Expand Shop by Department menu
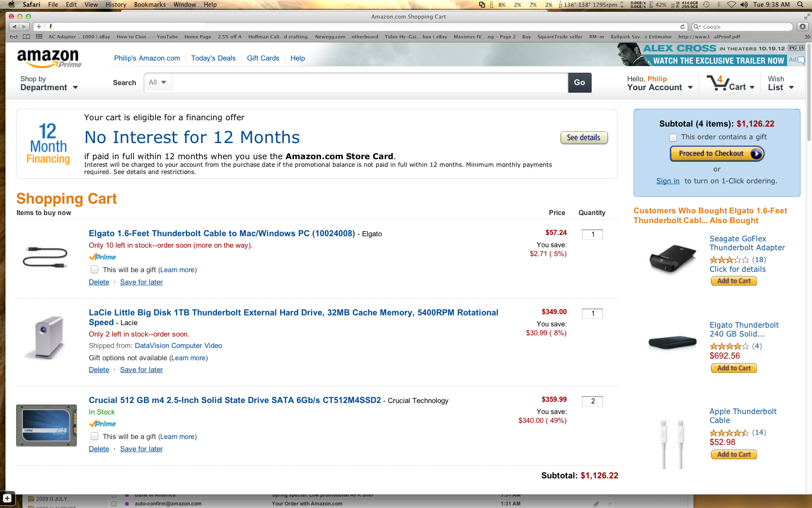The height and width of the screenshot is (508, 812). (49, 83)
